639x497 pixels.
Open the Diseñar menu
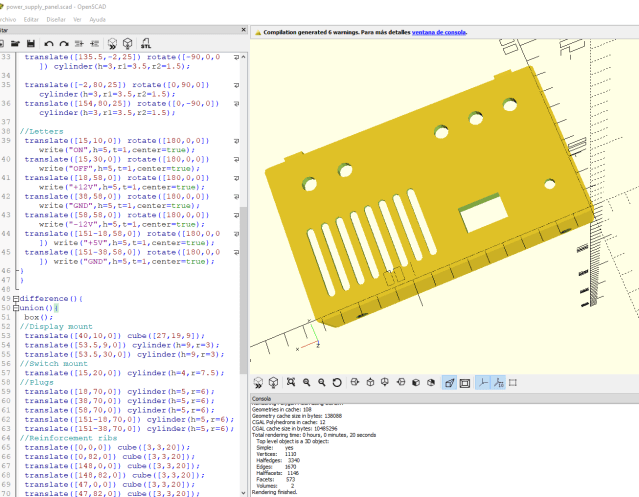click(x=57, y=19)
